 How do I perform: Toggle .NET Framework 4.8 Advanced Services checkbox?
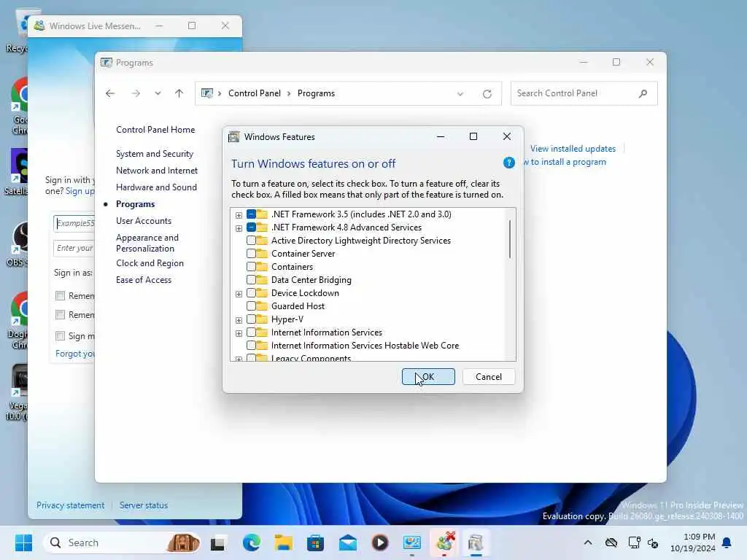[x=251, y=227]
